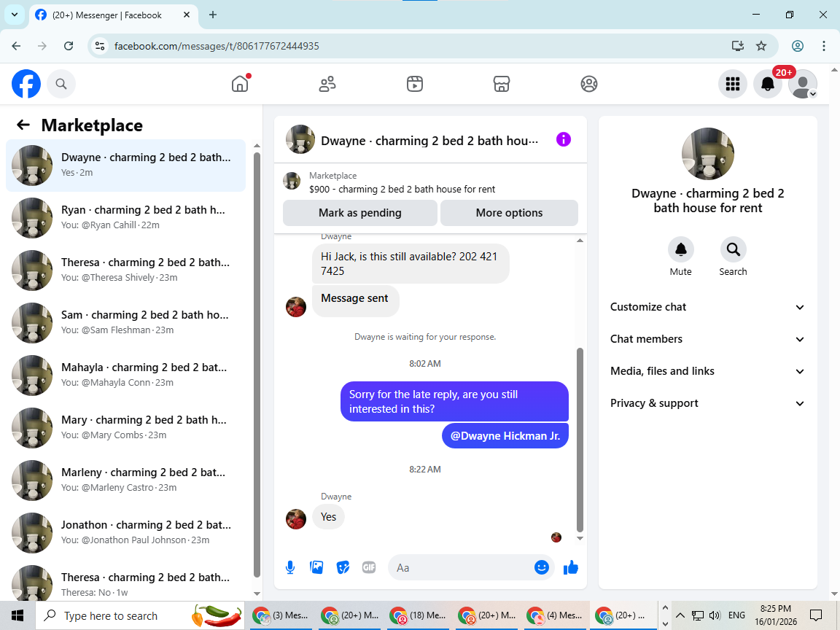Choose a GIF icon in composer
Screen dimensions: 840x630
tap(369, 567)
